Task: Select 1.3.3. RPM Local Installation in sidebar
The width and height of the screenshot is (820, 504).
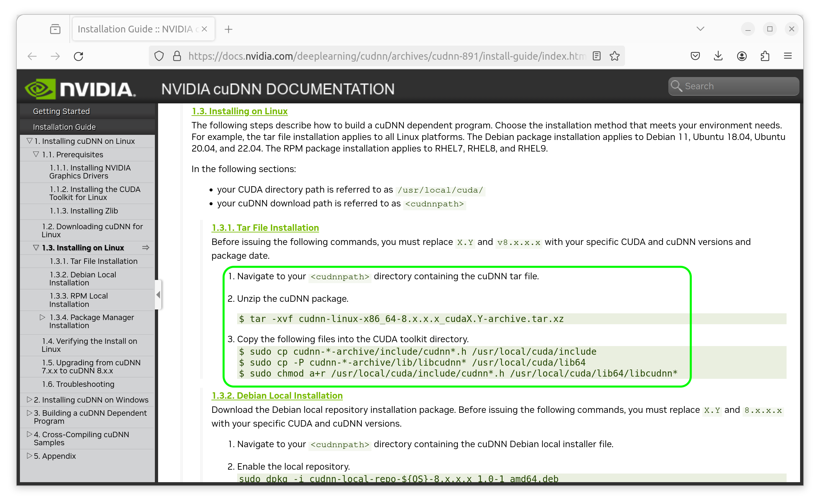Action: click(79, 300)
